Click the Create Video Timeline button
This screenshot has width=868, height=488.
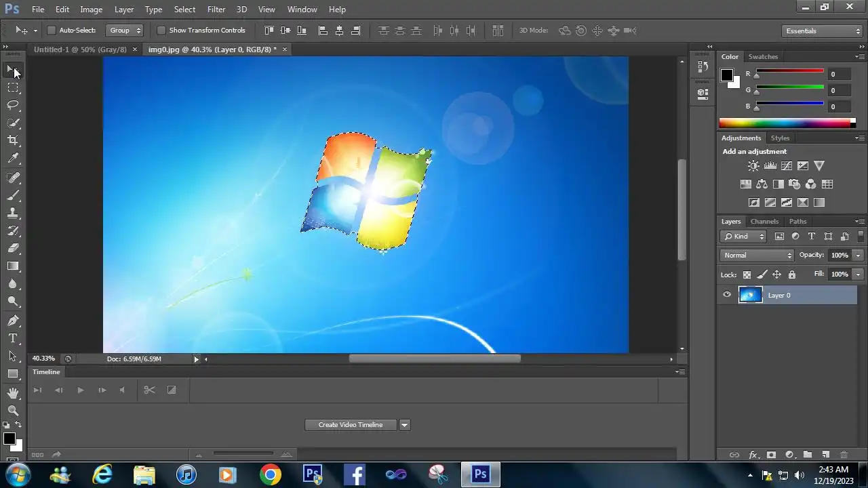(x=351, y=425)
